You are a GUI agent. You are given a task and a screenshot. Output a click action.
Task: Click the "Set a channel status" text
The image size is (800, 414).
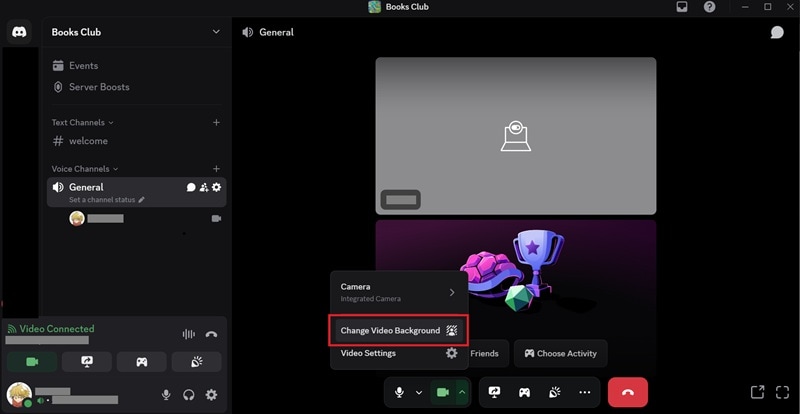[x=102, y=200]
